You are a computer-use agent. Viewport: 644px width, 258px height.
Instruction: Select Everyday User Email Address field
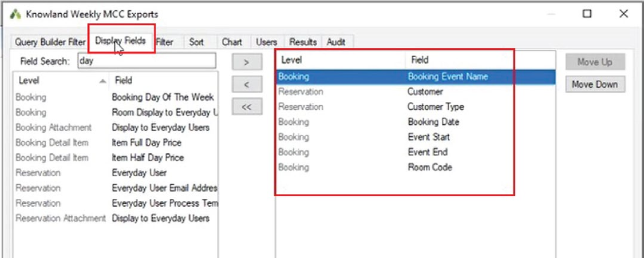click(x=116, y=188)
